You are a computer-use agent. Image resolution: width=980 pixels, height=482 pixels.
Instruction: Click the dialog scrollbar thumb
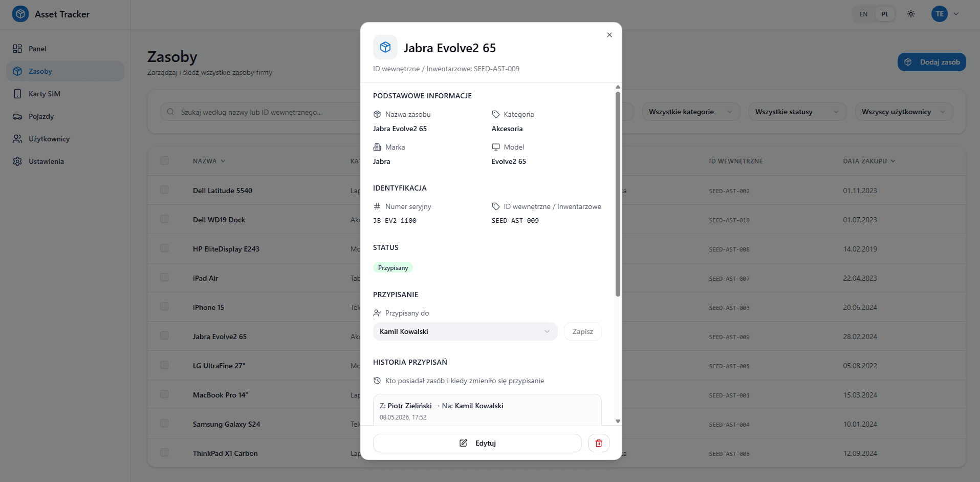click(618, 194)
